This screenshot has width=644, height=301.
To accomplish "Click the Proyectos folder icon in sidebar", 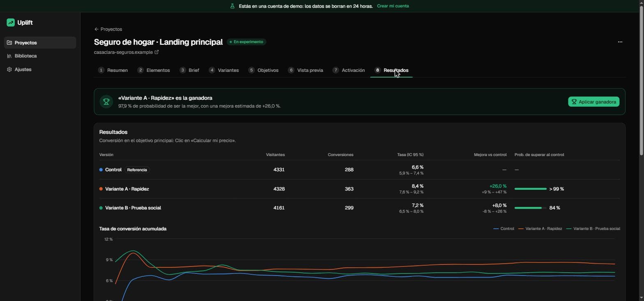I will [x=9, y=43].
